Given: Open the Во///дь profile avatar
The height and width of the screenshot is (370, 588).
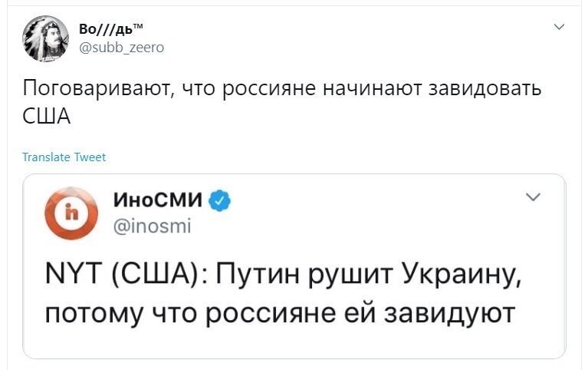Looking at the screenshot, I should click(45, 38).
